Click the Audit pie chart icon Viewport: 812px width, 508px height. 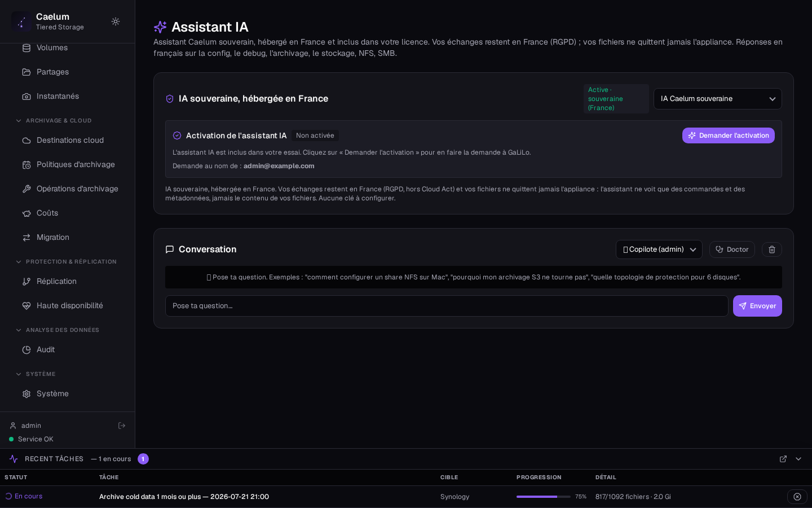click(27, 350)
